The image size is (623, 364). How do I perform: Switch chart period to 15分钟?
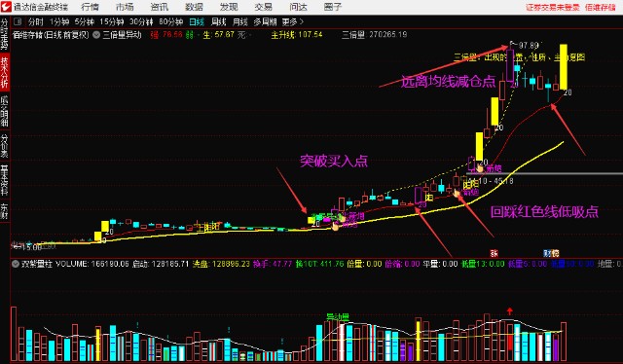point(112,21)
